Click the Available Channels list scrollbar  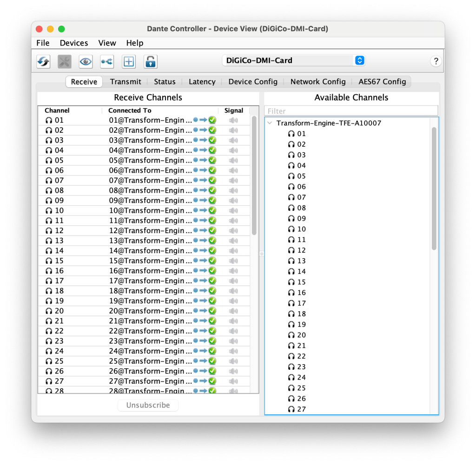[x=434, y=189]
